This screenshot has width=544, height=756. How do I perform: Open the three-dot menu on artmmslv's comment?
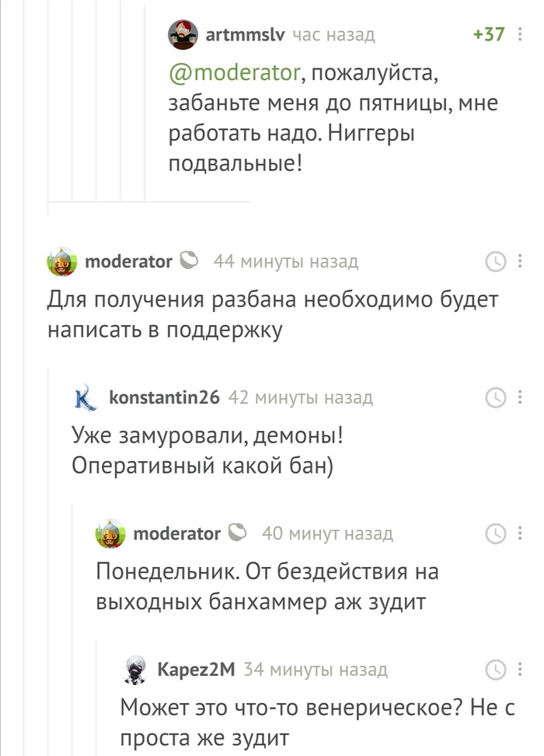pyautogui.click(x=519, y=34)
